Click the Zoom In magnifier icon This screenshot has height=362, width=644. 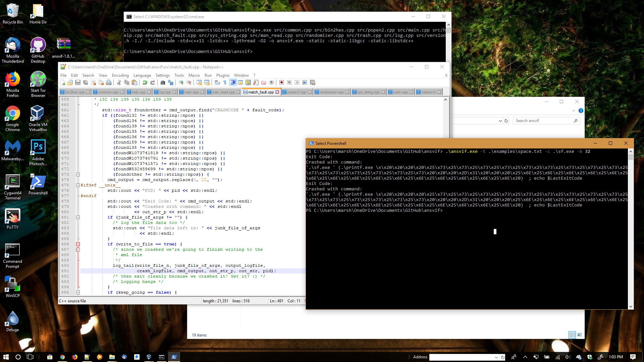click(181, 82)
